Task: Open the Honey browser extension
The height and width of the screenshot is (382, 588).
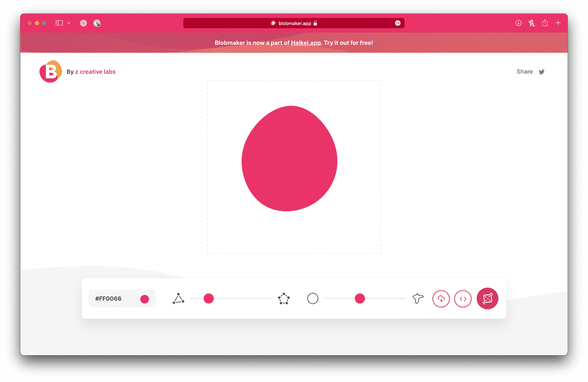Action: 531,23
